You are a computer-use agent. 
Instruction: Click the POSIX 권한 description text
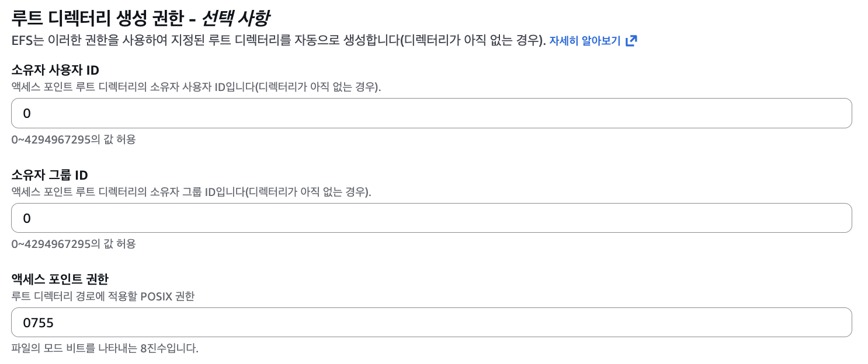click(103, 296)
